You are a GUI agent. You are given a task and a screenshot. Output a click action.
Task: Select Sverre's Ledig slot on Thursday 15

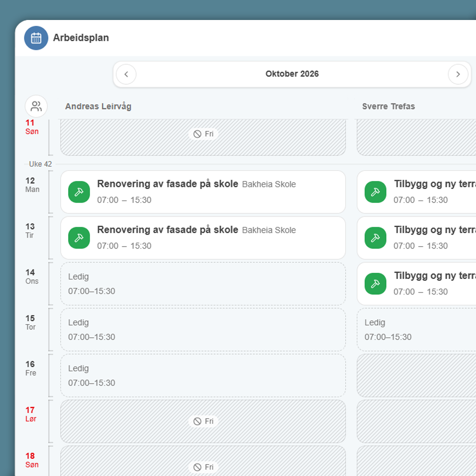pyautogui.click(x=416, y=329)
